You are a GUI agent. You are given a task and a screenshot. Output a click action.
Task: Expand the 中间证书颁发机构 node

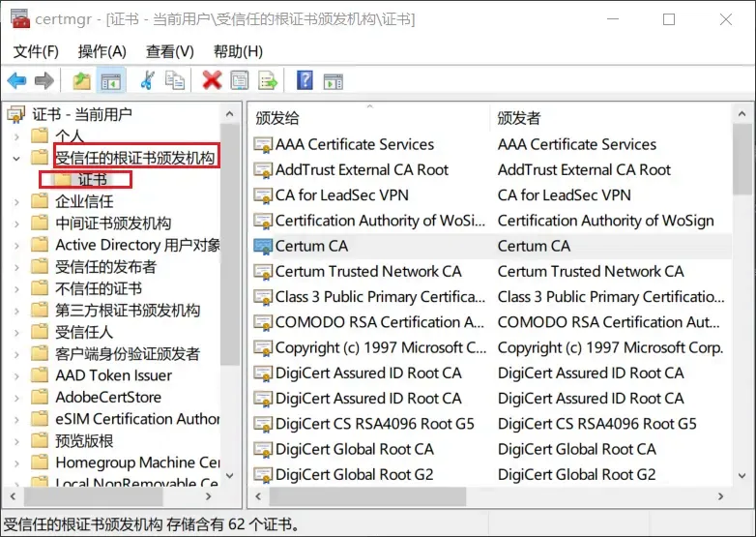tap(16, 224)
